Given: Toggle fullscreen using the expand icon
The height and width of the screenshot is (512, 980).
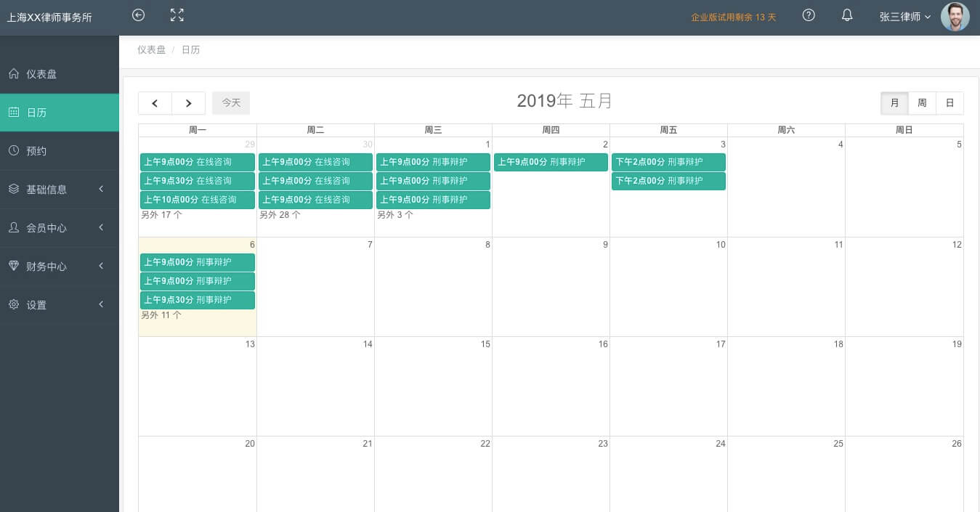Looking at the screenshot, I should (177, 15).
